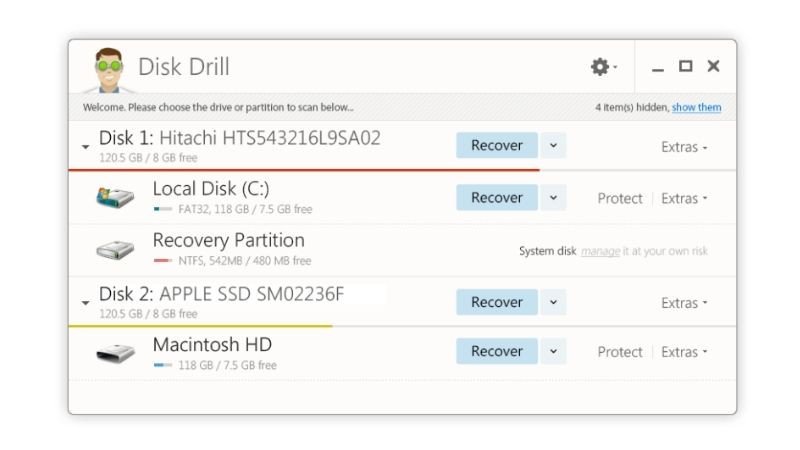The image size is (800, 450).
Task: Open Extras menu for Disk 2 APPLE SSD
Action: pos(684,303)
